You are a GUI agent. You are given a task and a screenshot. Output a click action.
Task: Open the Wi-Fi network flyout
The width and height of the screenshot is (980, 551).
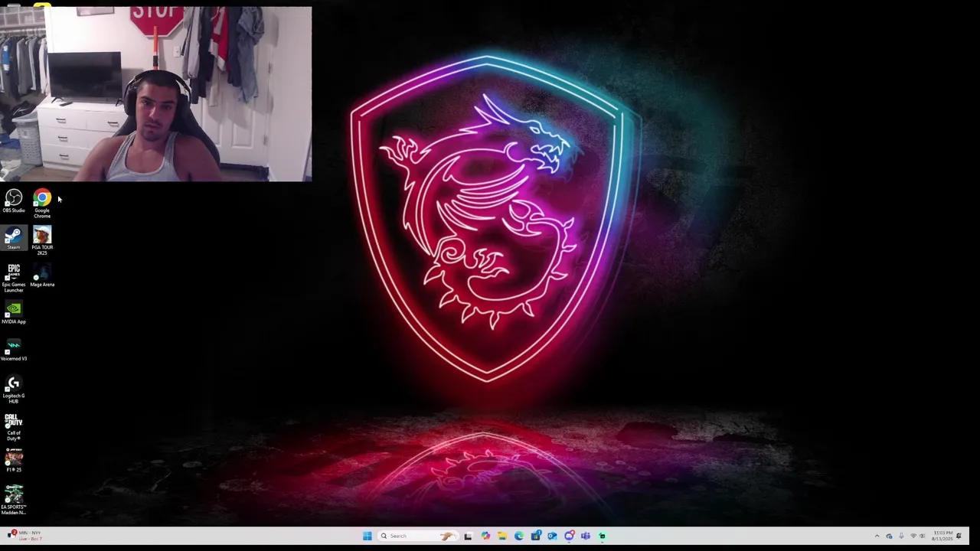(x=913, y=536)
